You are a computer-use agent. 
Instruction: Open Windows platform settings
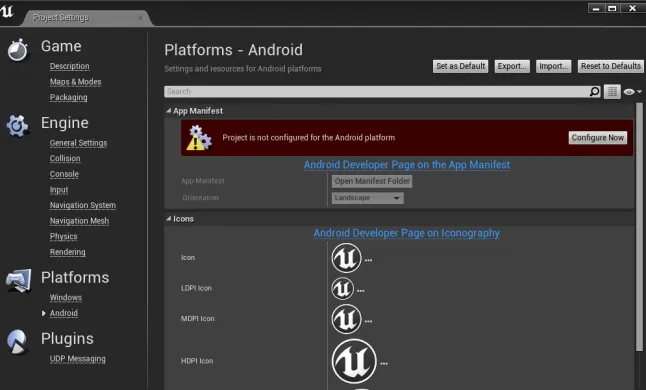click(66, 297)
